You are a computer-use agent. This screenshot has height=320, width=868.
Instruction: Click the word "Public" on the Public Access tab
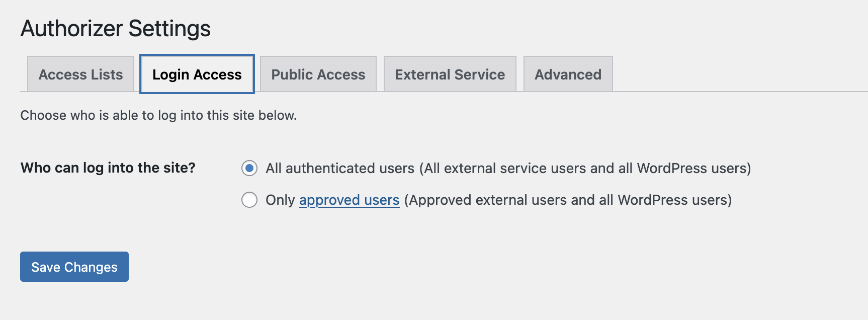292,74
